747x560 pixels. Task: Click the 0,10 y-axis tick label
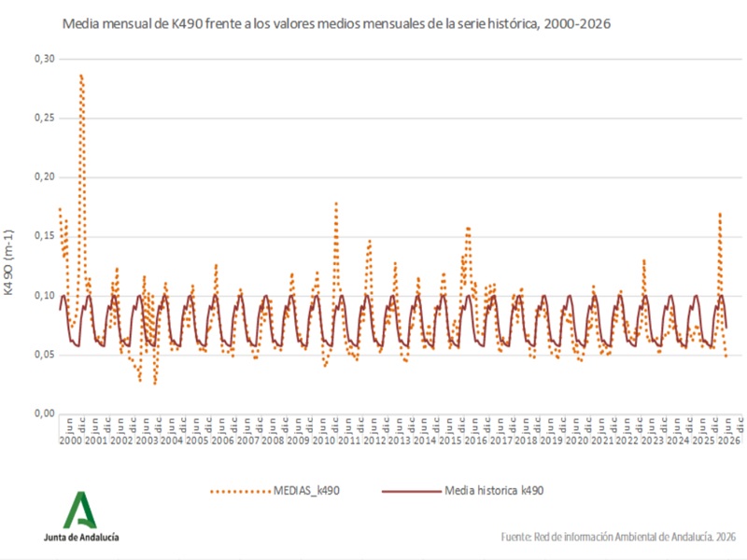click(44, 296)
